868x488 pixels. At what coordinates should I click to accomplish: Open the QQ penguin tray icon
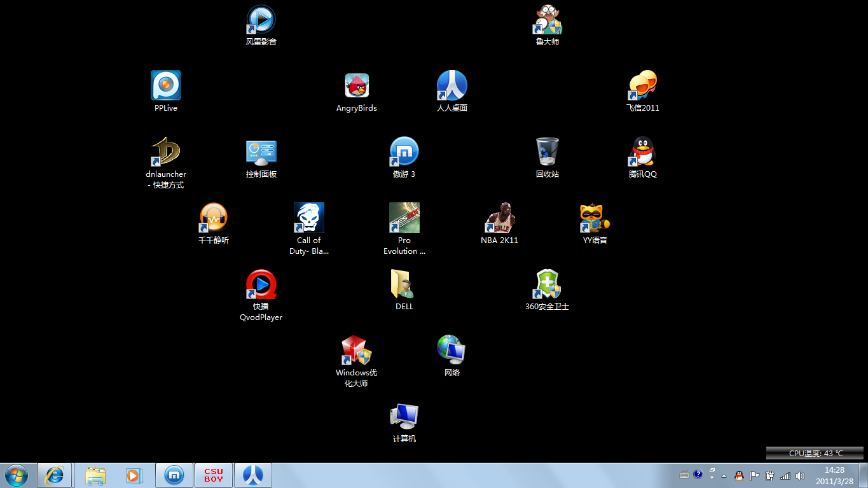click(739, 475)
